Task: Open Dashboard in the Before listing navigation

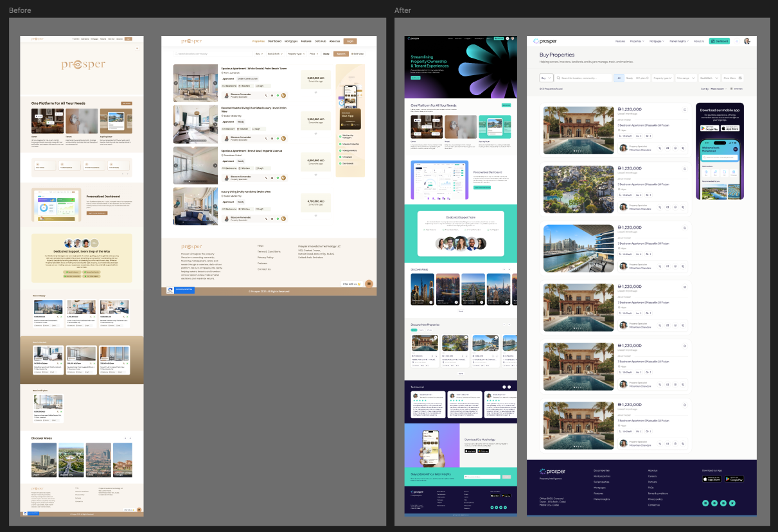Action: pyautogui.click(x=275, y=41)
